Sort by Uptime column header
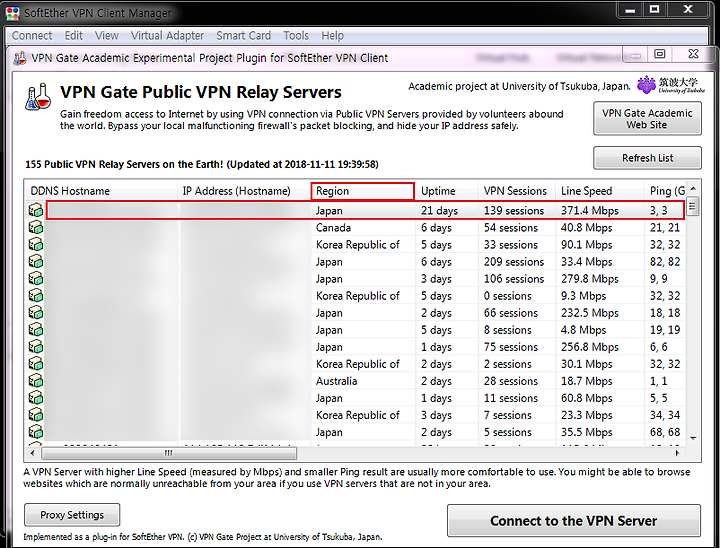The image size is (720, 548). [x=447, y=191]
